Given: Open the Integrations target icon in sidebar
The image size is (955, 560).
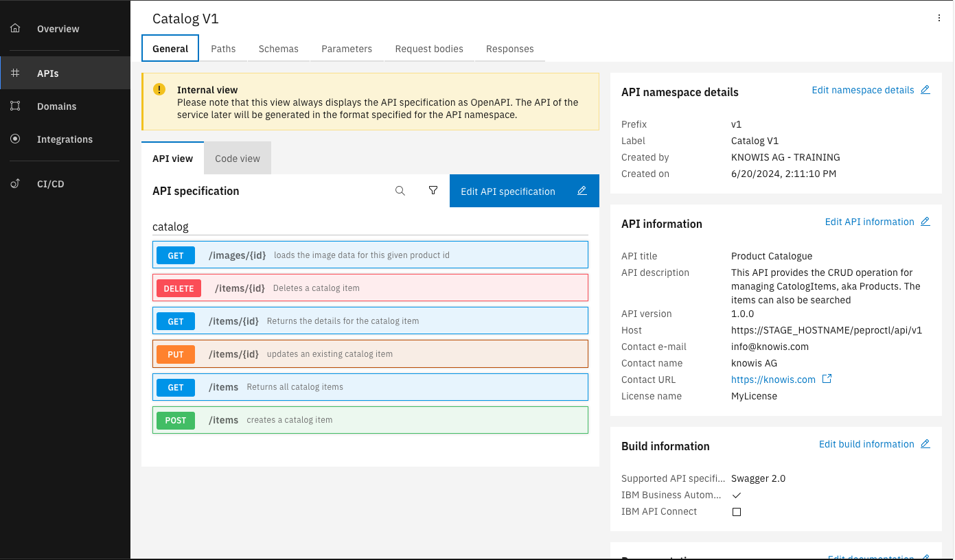Looking at the screenshot, I should click(x=15, y=139).
